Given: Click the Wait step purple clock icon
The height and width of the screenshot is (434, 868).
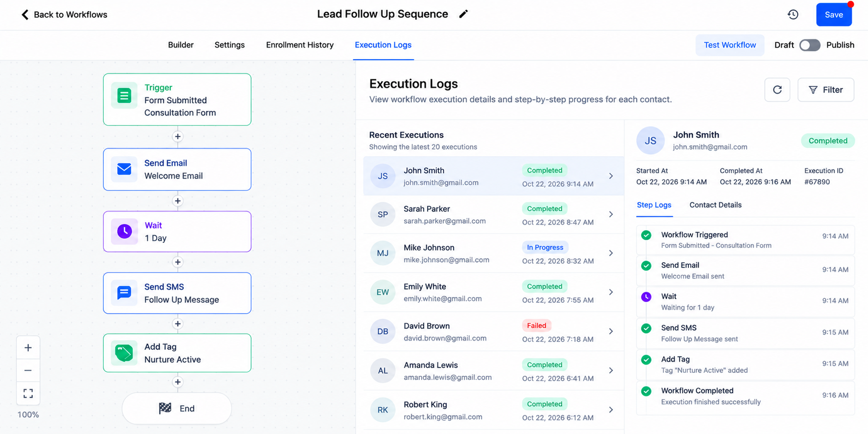Looking at the screenshot, I should point(646,297).
